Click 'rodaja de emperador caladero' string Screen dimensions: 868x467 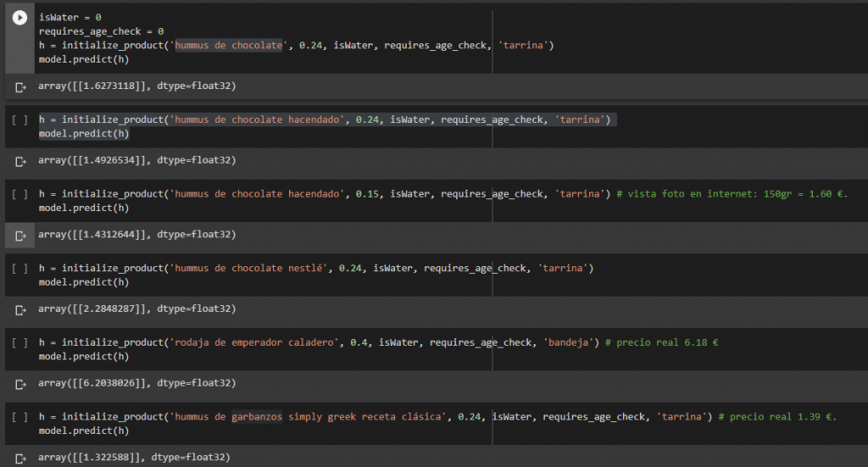254,342
